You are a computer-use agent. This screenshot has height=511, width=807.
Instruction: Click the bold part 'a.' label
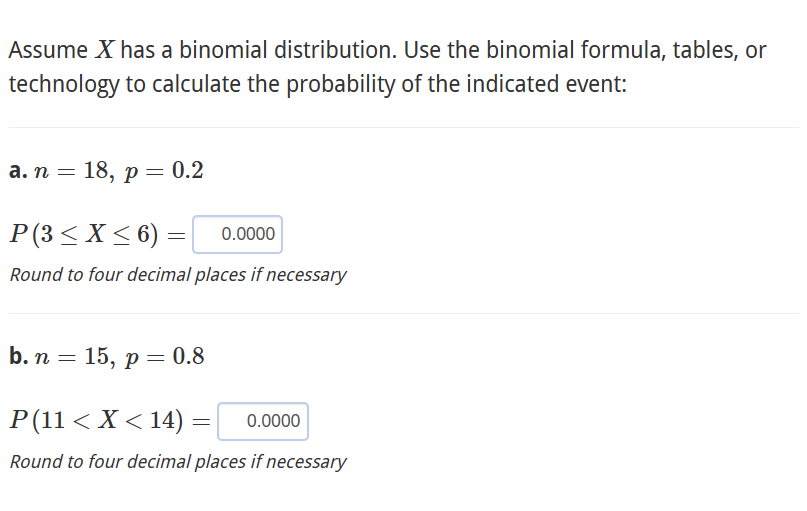click(18, 170)
